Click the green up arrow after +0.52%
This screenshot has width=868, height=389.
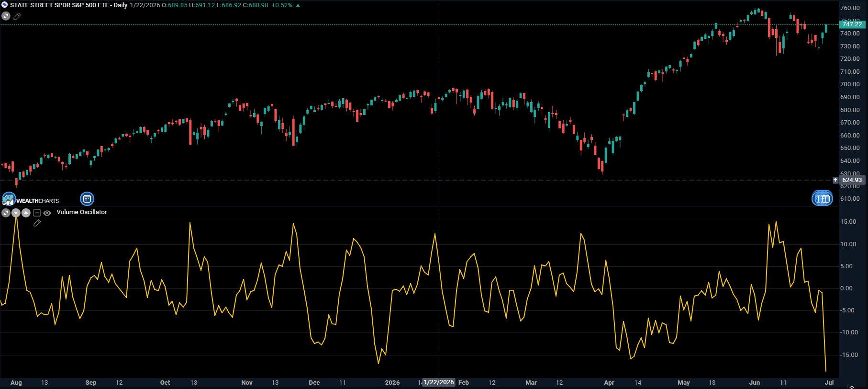click(298, 5)
